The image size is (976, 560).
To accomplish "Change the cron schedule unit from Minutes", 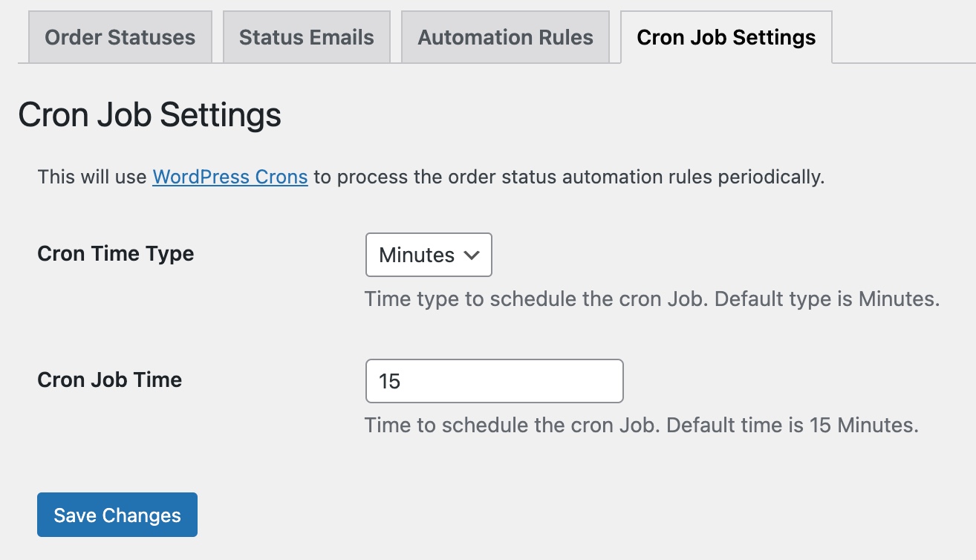I will (x=428, y=255).
